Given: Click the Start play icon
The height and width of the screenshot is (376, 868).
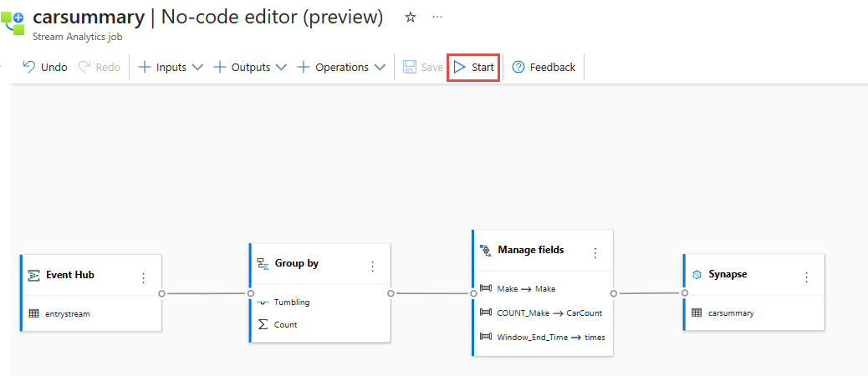Looking at the screenshot, I should click(x=460, y=67).
